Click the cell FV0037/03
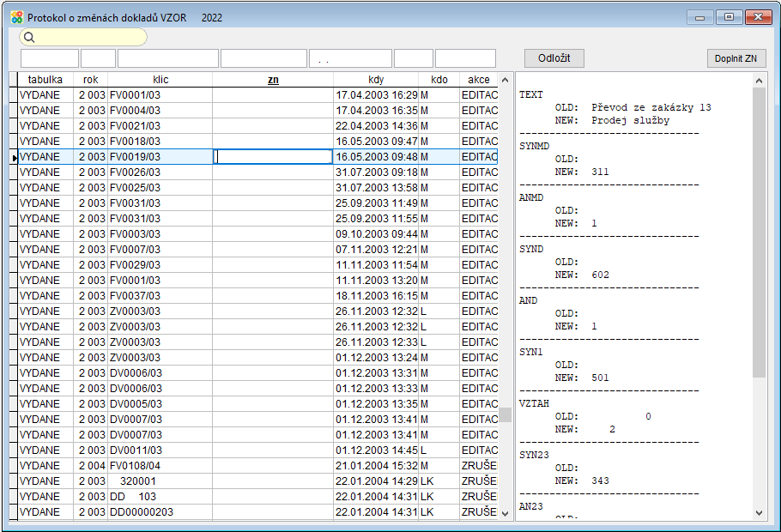Screen dimensions: 781x532 tap(160, 296)
